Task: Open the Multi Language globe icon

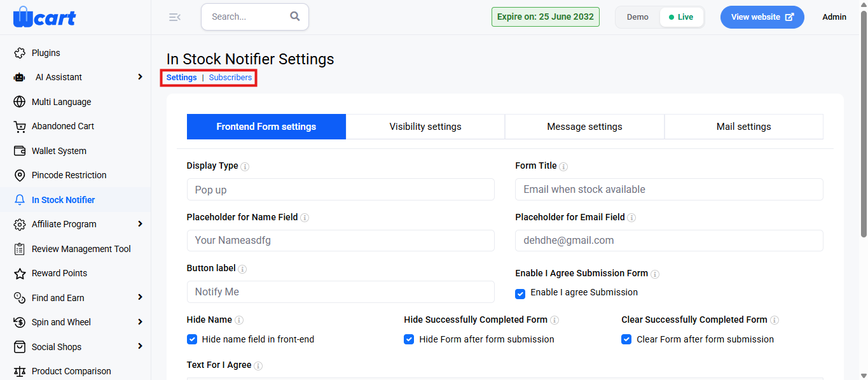Action: click(20, 102)
